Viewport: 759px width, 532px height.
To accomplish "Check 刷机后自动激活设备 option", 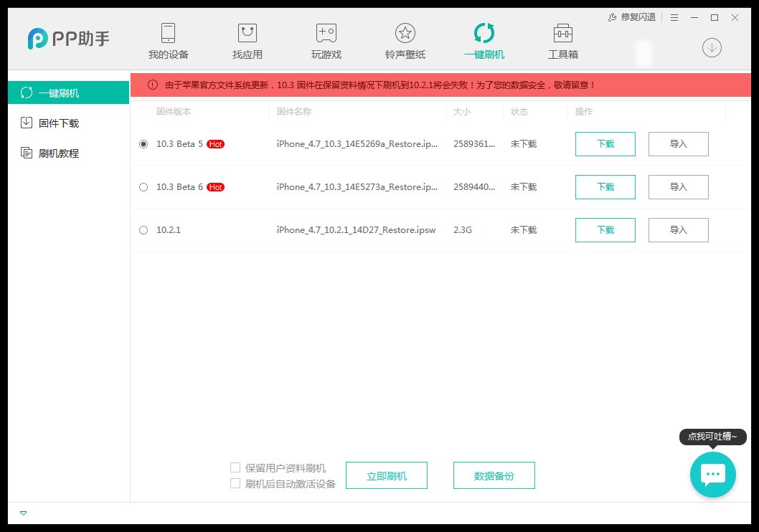I will tap(235, 483).
